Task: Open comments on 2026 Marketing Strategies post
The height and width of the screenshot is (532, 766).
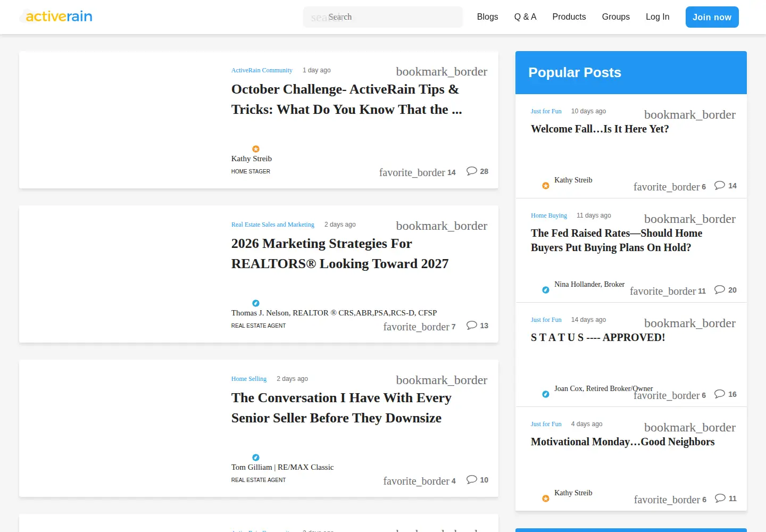Action: (477, 326)
